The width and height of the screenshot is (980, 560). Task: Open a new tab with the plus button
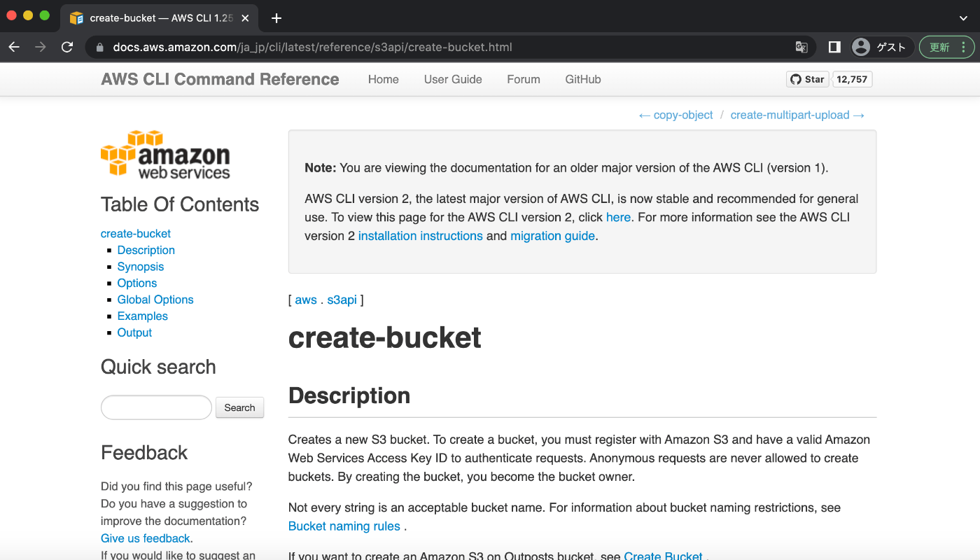pos(276,18)
